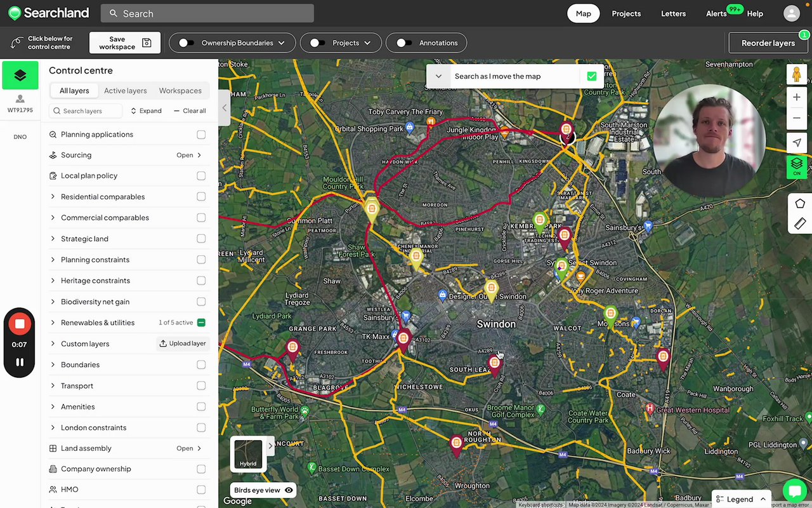
Task: Check the Heritage constraints checkbox
Action: coord(201,281)
